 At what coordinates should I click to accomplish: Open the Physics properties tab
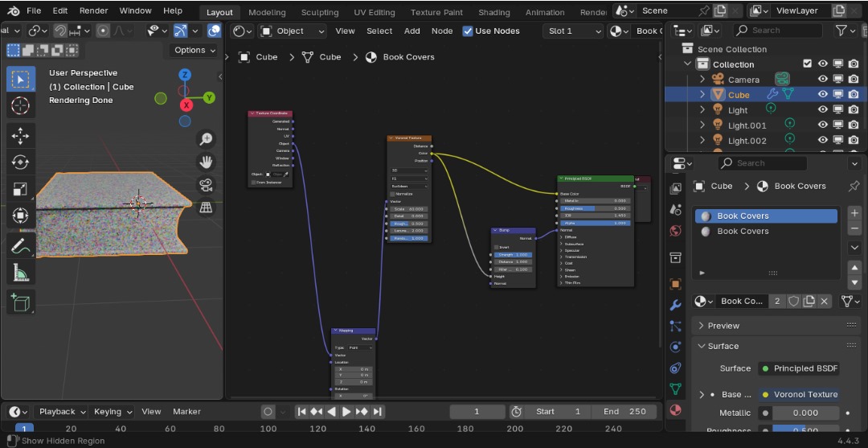coord(675,347)
